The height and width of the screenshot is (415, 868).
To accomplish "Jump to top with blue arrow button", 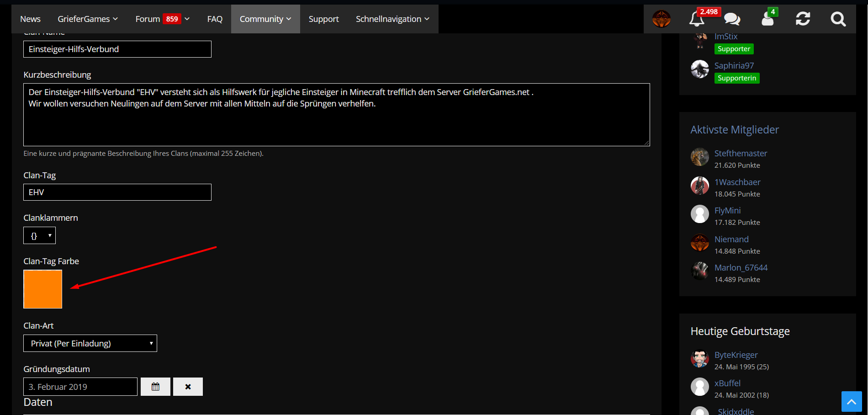I will (852, 402).
